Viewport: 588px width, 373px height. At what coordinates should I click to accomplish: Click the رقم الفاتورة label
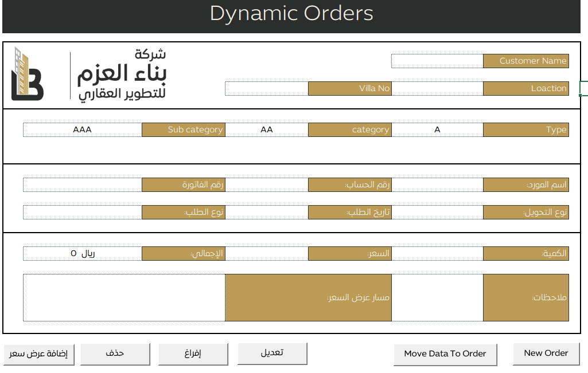(x=184, y=185)
